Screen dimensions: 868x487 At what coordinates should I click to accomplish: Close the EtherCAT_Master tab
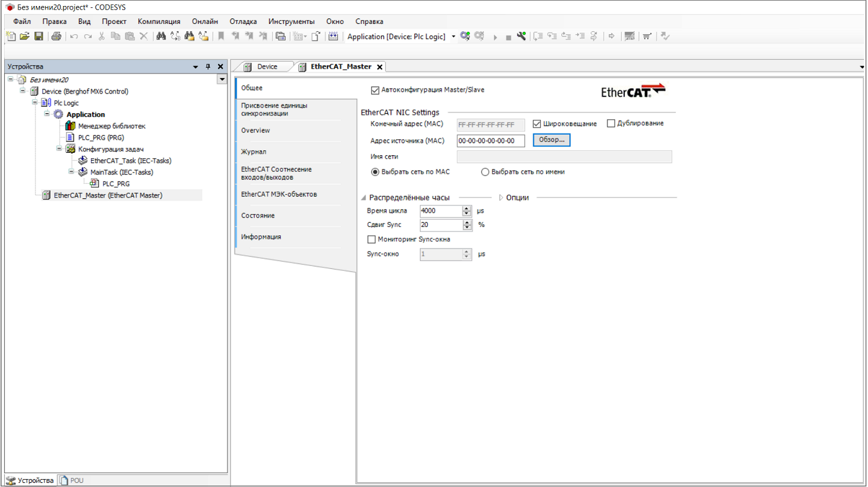(379, 67)
